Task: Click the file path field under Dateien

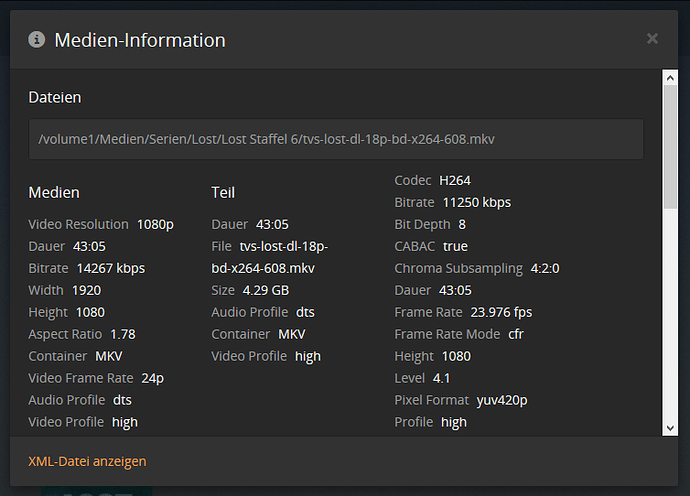Action: pyautogui.click(x=335, y=139)
